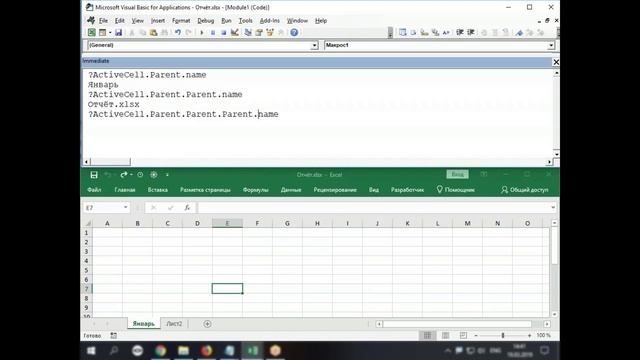Open the Insert UserForm dropdown arrow
The height and width of the screenshot is (360, 640).
(x=110, y=33)
